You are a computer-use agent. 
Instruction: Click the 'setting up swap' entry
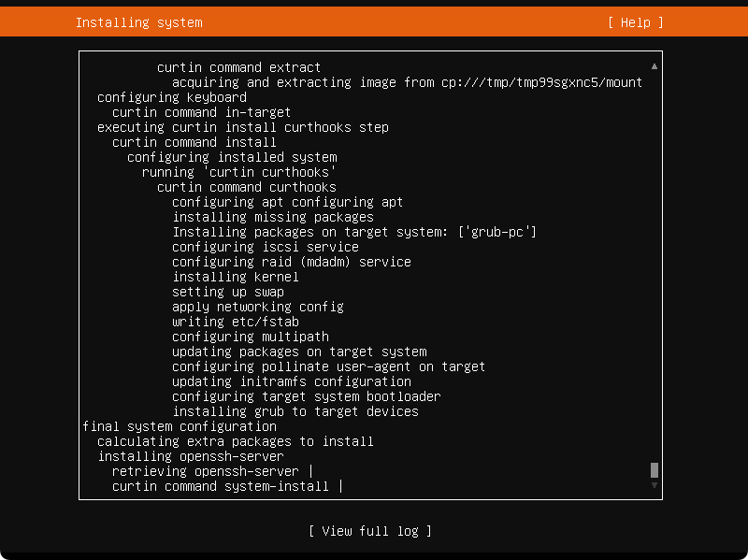click(x=228, y=292)
